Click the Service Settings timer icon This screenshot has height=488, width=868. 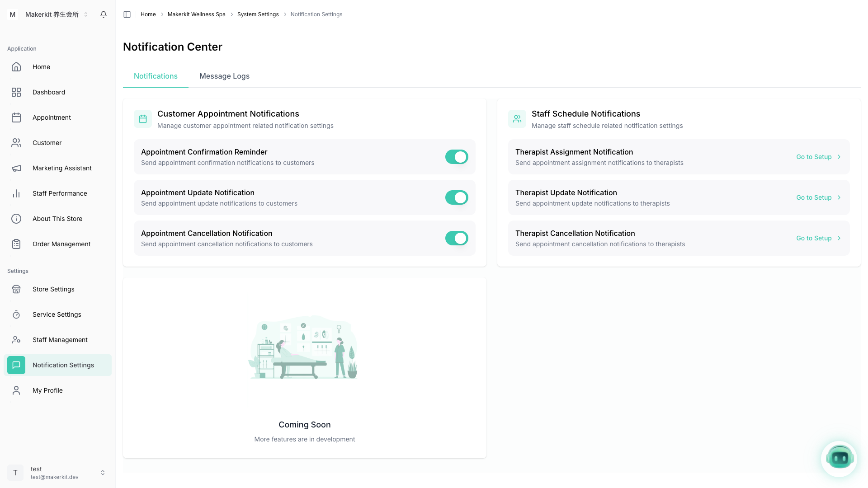pyautogui.click(x=16, y=314)
